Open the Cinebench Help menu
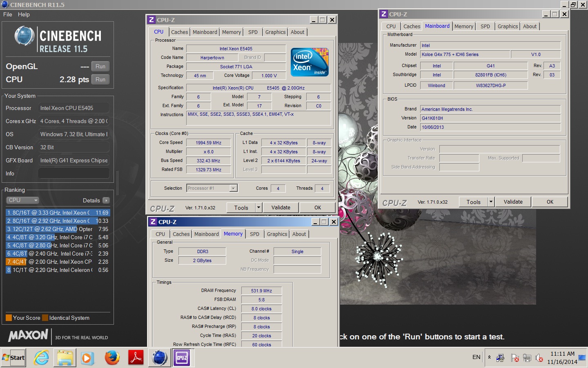The image size is (588, 368). (24, 14)
